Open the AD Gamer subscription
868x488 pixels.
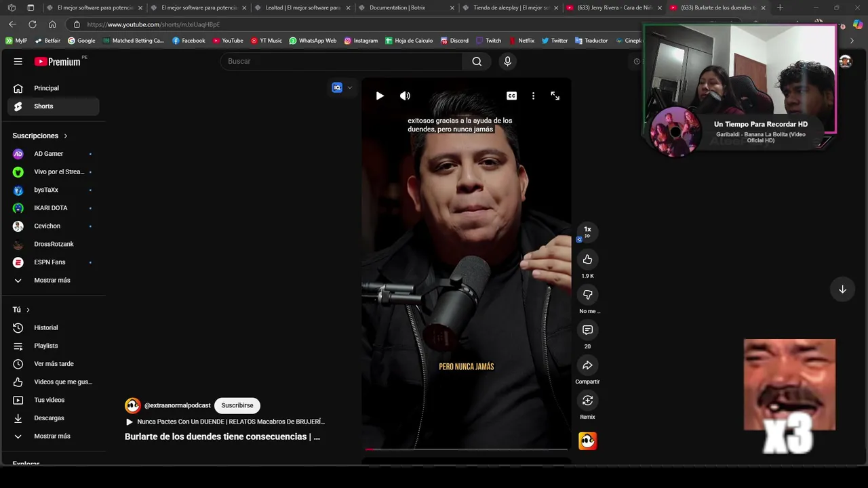[x=53, y=154]
